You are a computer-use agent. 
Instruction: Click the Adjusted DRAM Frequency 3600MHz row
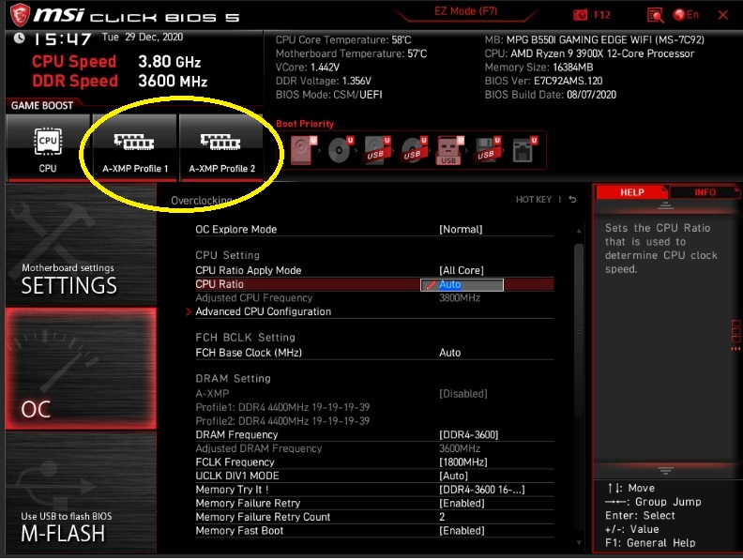374,448
